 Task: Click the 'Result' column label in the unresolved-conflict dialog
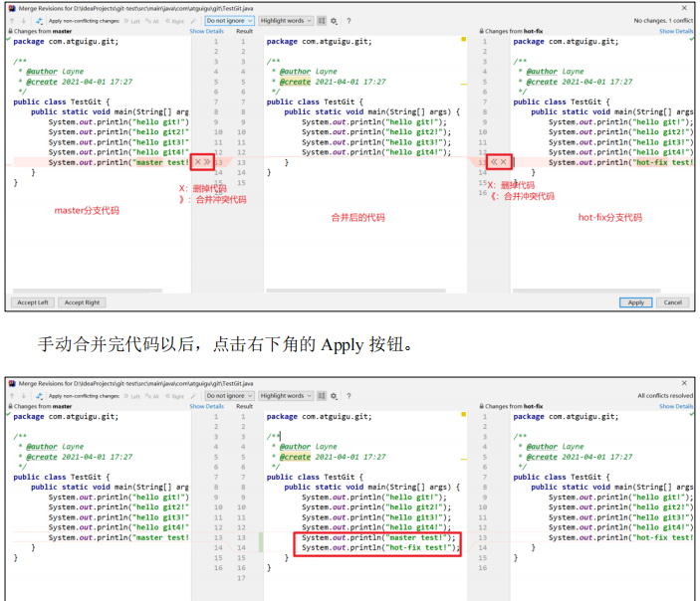[244, 31]
